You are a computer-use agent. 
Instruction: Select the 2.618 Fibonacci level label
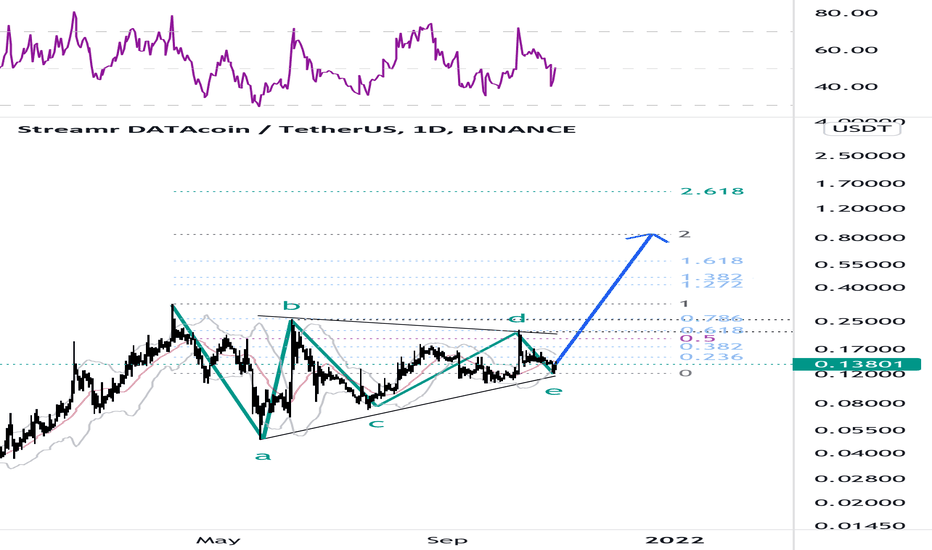tap(711, 191)
